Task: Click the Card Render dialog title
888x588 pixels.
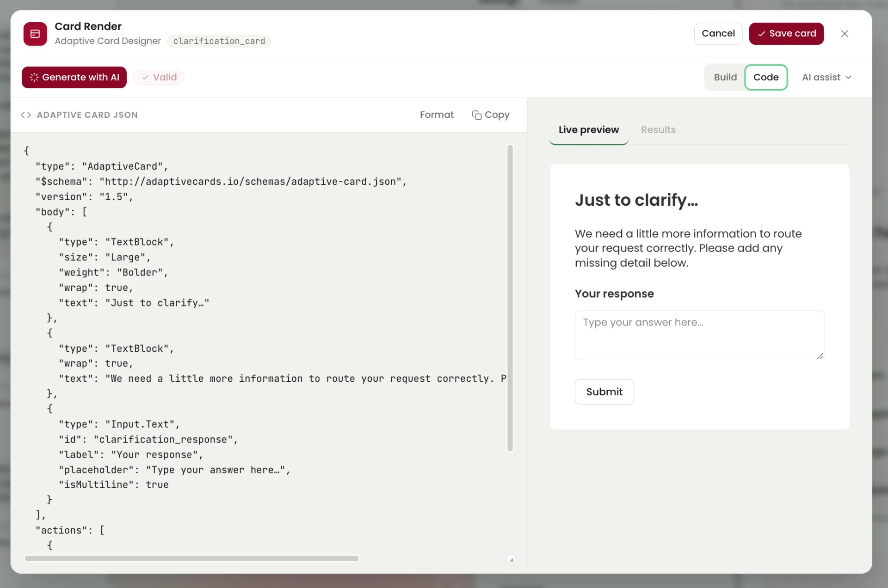Action: [88, 26]
